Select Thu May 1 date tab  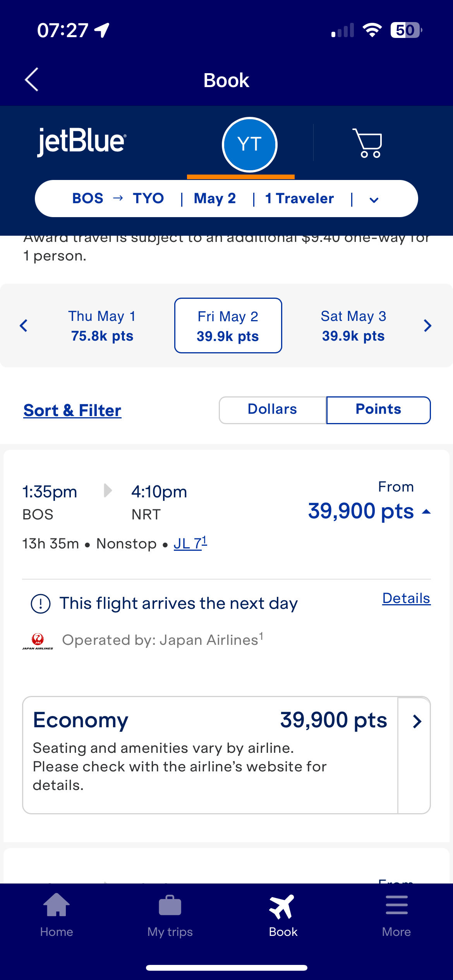pos(102,326)
